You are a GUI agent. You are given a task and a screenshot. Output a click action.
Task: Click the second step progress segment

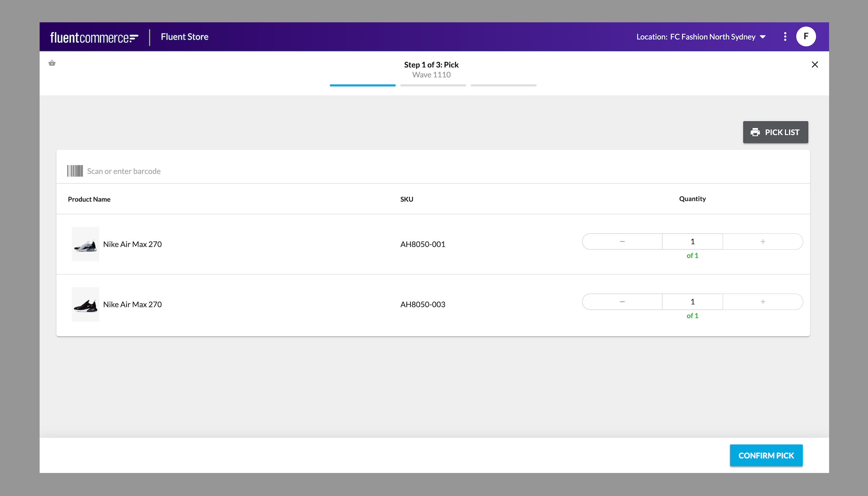pyautogui.click(x=433, y=85)
